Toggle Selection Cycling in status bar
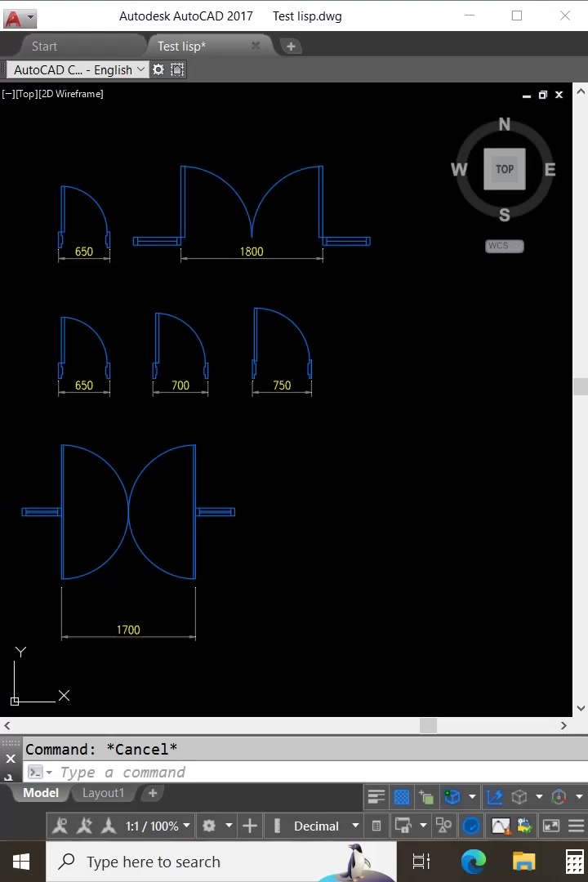The image size is (588, 882). [426, 796]
